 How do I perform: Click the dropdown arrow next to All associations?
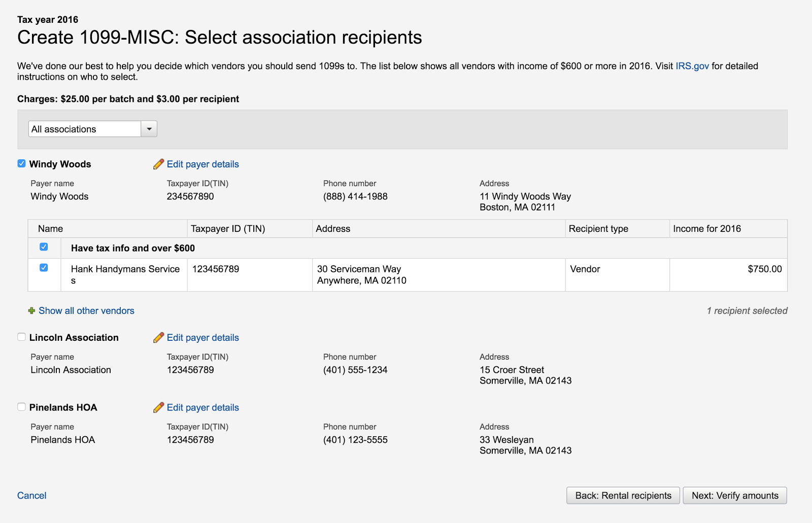(x=149, y=129)
